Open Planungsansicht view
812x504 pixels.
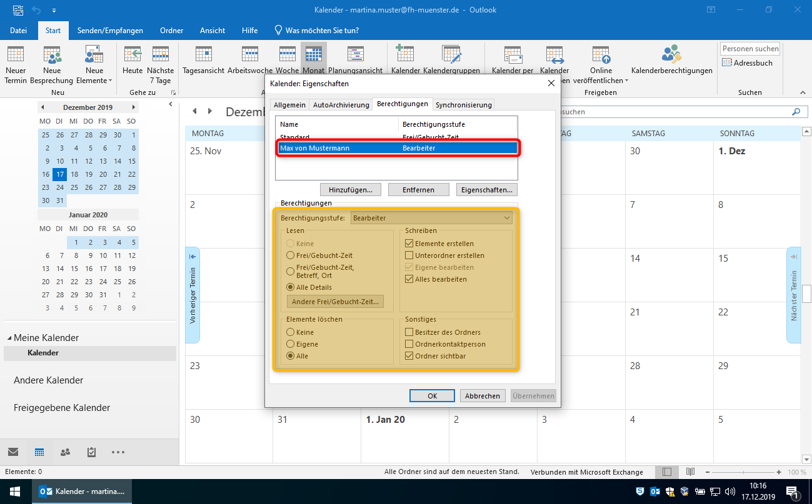355,61
